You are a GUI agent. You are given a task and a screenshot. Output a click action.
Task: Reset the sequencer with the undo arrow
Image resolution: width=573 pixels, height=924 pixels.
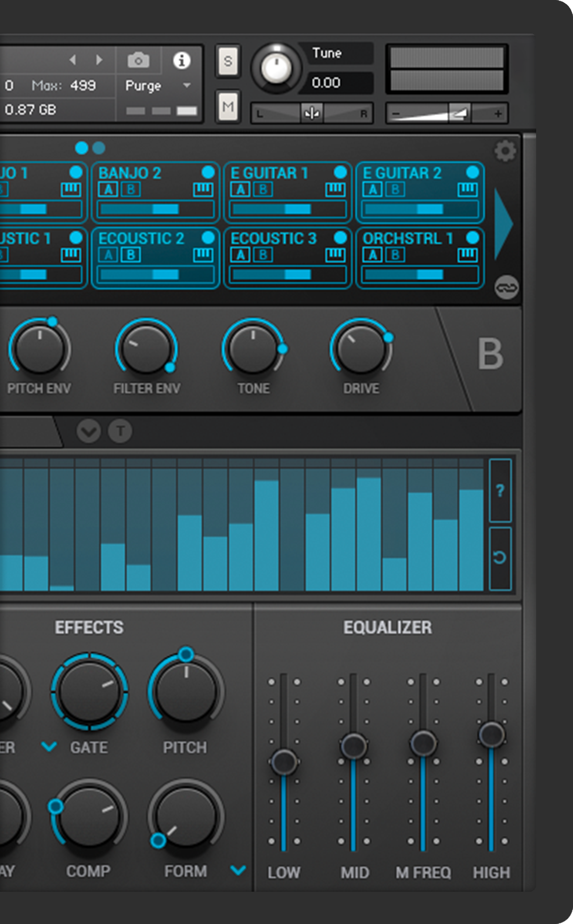click(500, 558)
